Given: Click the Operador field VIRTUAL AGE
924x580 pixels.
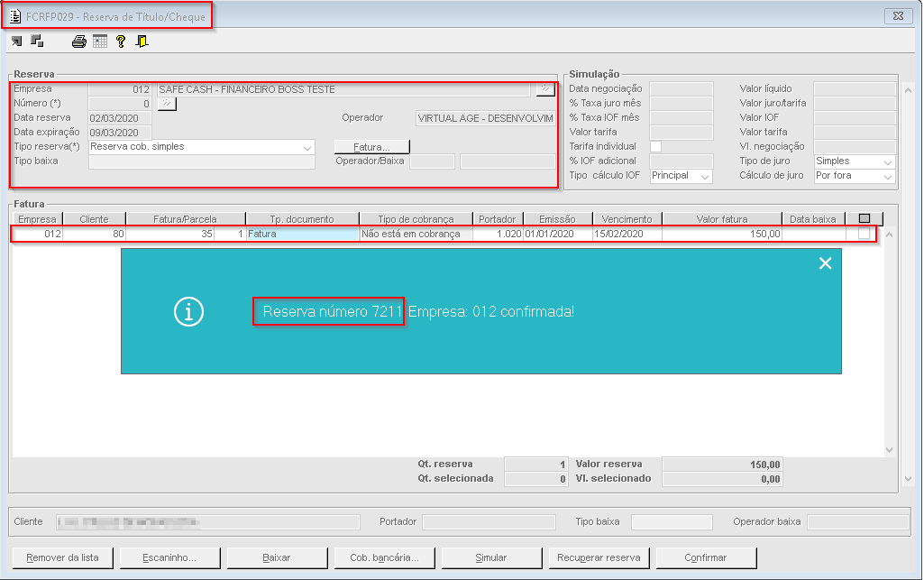Looking at the screenshot, I should pos(486,118).
